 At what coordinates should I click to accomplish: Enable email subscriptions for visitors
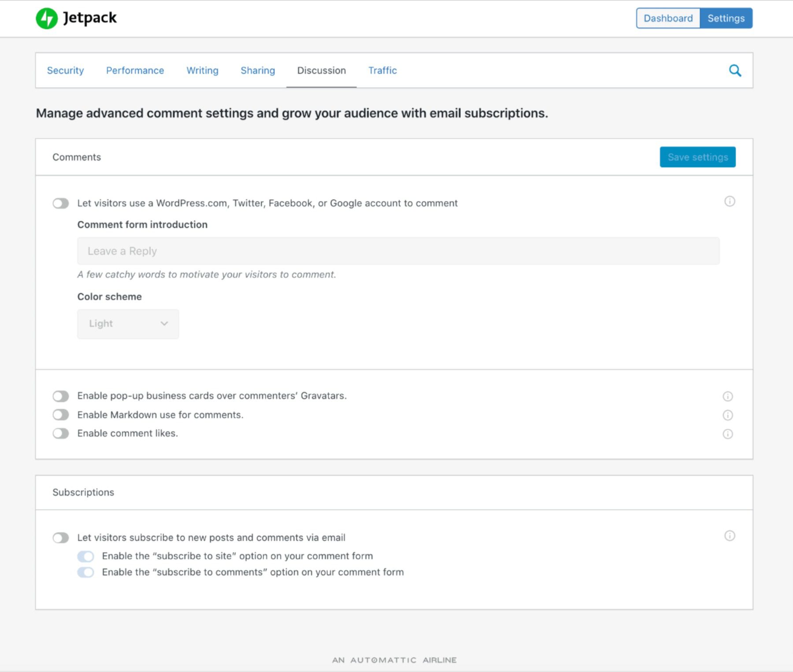(x=61, y=538)
